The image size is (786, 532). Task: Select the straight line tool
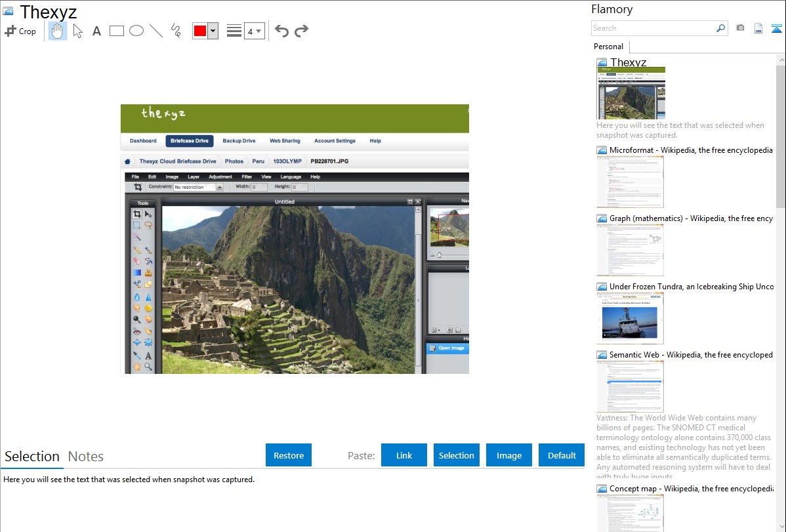pos(155,31)
